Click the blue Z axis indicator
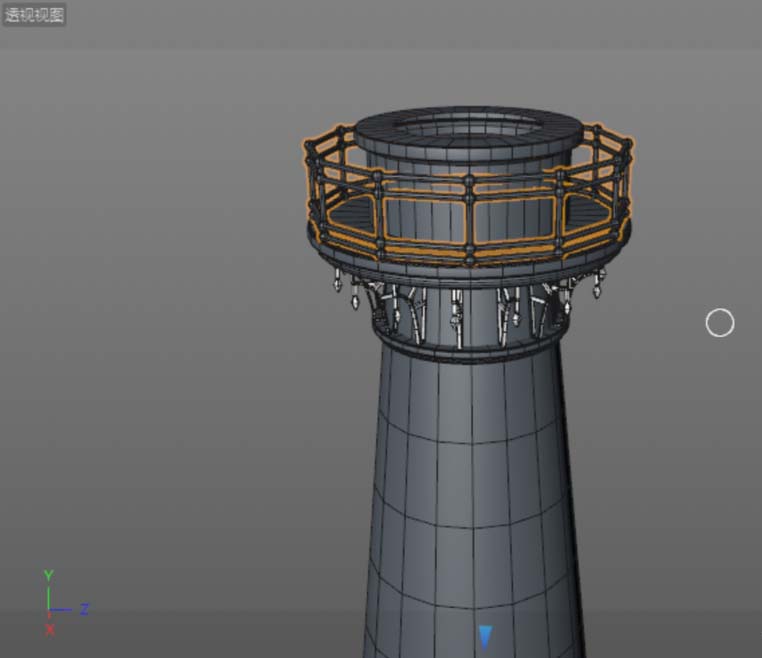Screen dimensions: 762x658 (84, 608)
